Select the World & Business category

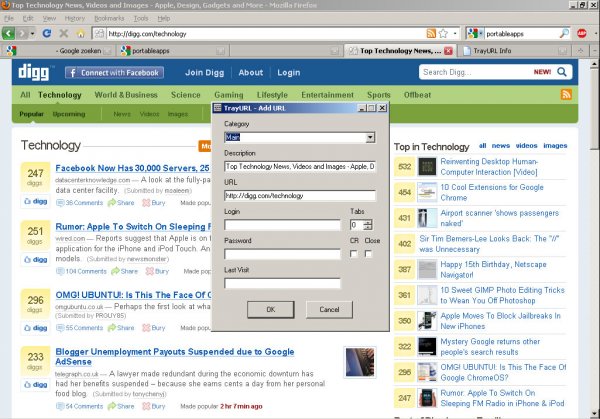(x=126, y=95)
